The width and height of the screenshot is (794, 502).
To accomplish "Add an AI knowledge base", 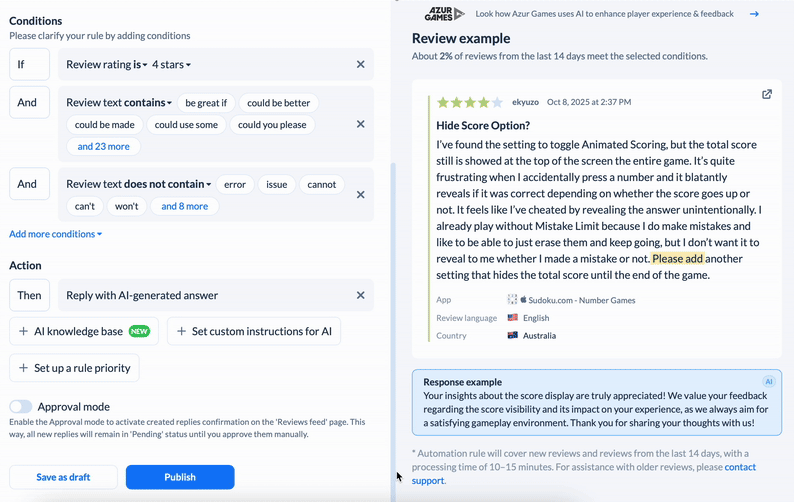I will 84,331.
